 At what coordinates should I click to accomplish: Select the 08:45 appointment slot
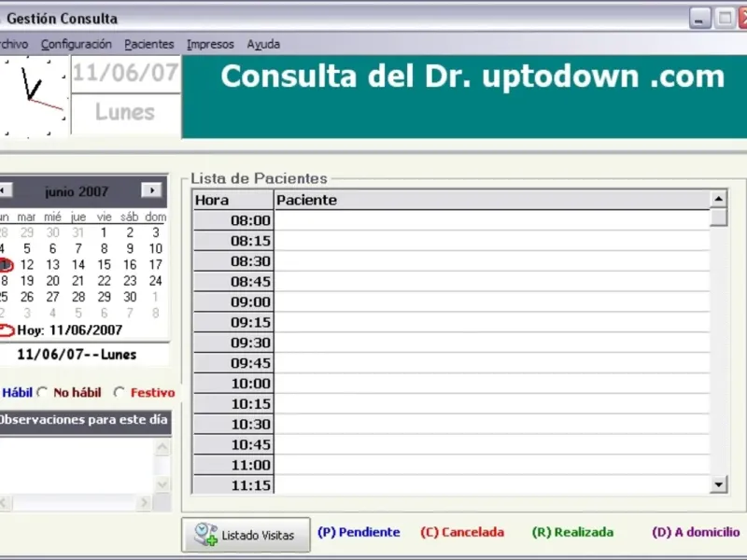click(x=233, y=282)
